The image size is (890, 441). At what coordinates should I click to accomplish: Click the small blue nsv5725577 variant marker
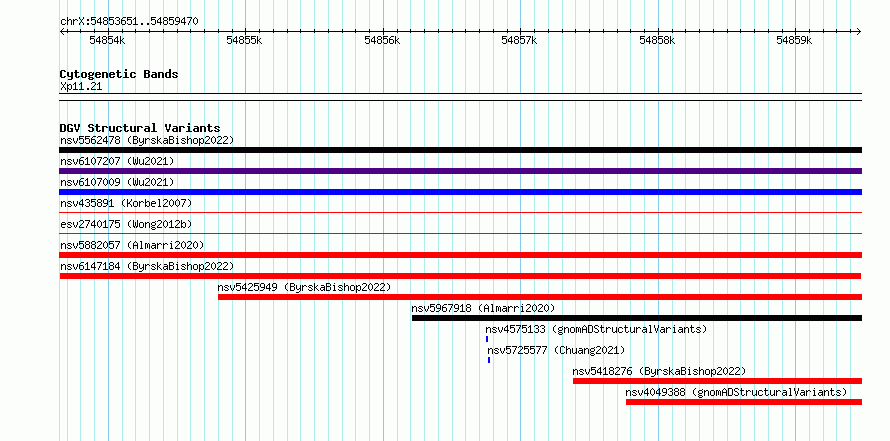tap(489, 360)
